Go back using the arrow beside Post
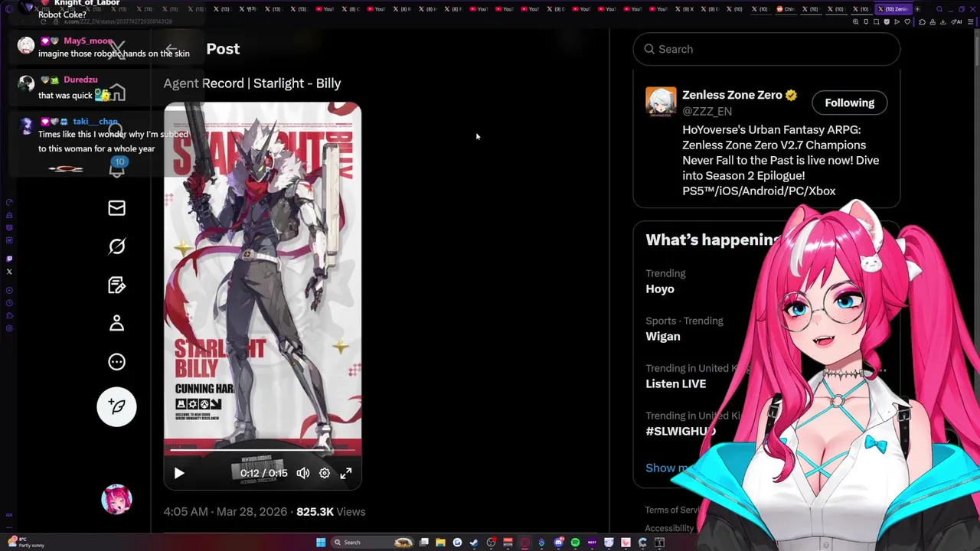This screenshot has height=551, width=980. pyautogui.click(x=171, y=49)
